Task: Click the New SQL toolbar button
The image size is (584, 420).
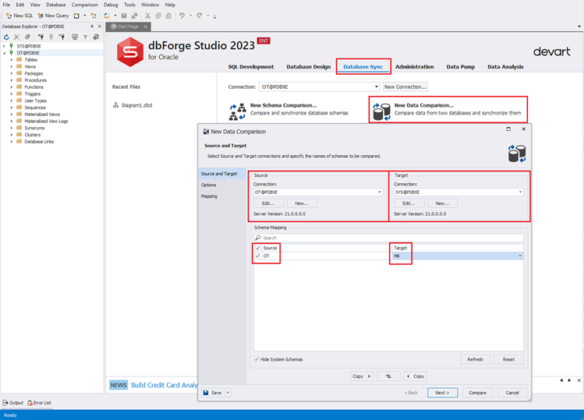Action: coord(19,16)
